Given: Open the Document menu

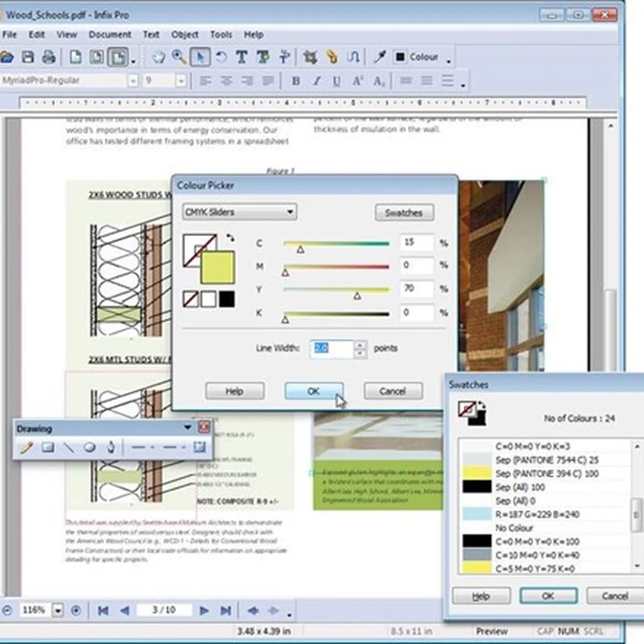Looking at the screenshot, I should 109,34.
